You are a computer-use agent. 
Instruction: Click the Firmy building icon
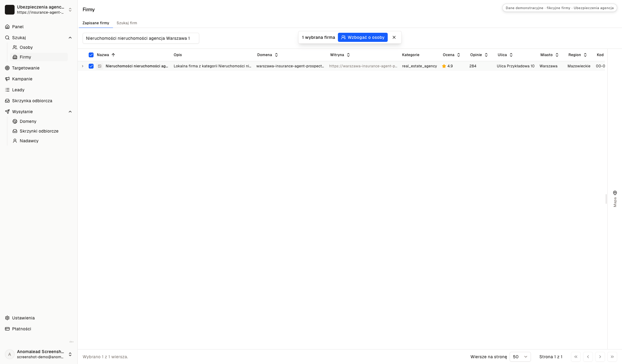[15, 57]
